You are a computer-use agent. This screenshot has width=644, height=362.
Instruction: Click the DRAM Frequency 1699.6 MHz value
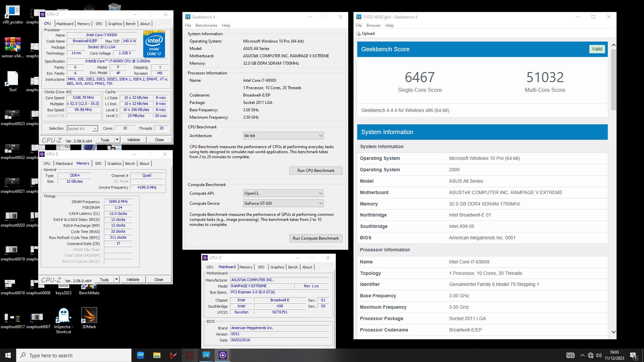(118, 202)
